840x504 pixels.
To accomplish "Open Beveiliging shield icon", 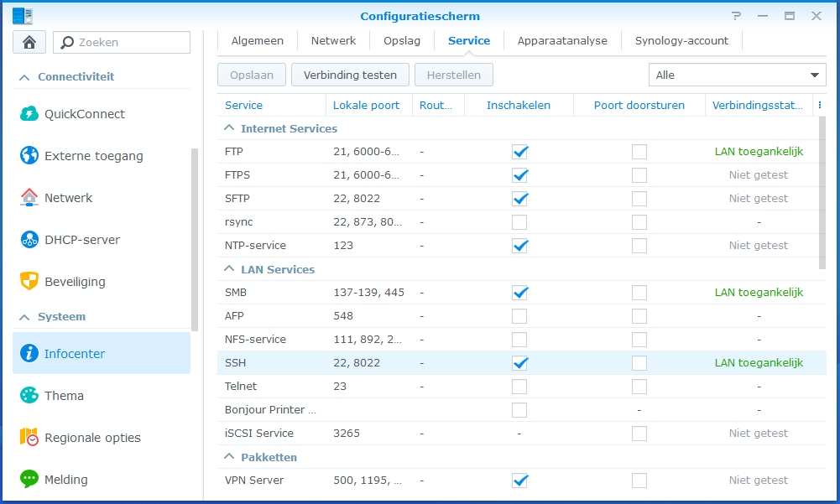I will coord(29,282).
